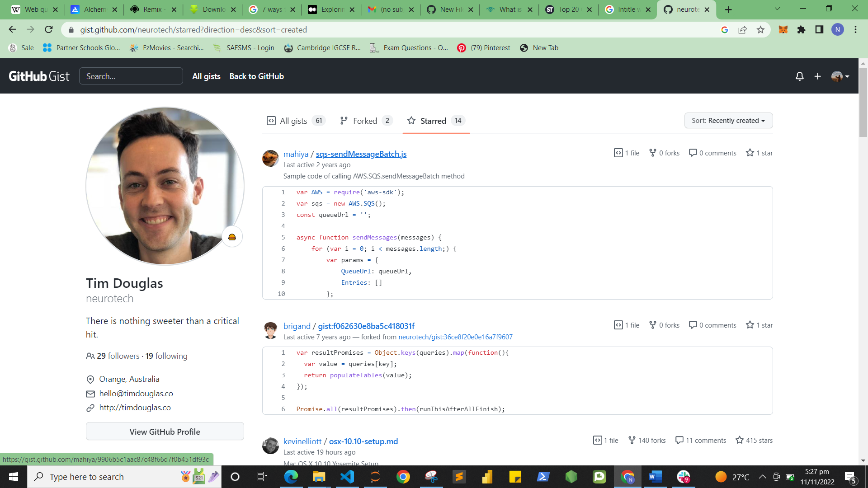Click the share page icon in the address bar

click(742, 30)
